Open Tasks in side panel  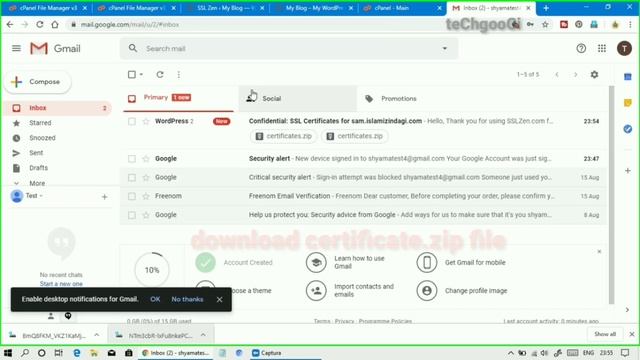628,129
